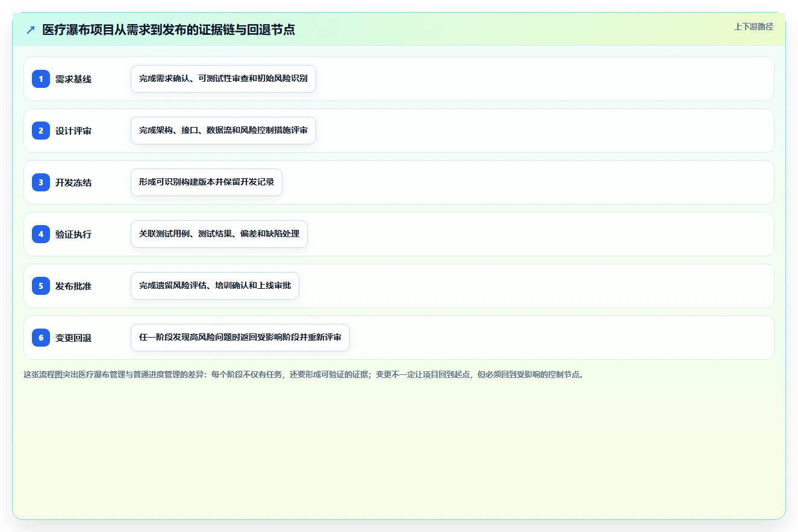The width and height of the screenshot is (798, 532).
Task: Select the diagram title 医疗瀑布项目从需求到发布的证据链与回退节点
Action: pos(169,29)
